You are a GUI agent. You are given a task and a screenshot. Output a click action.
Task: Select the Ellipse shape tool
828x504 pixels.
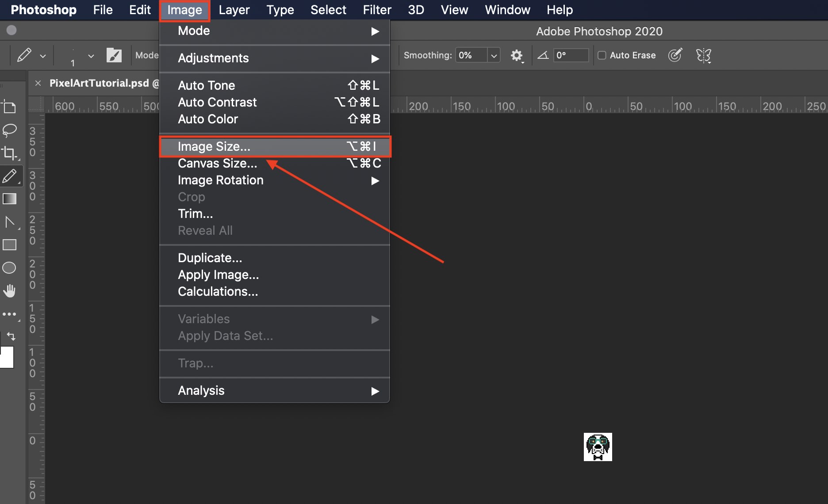(x=9, y=268)
